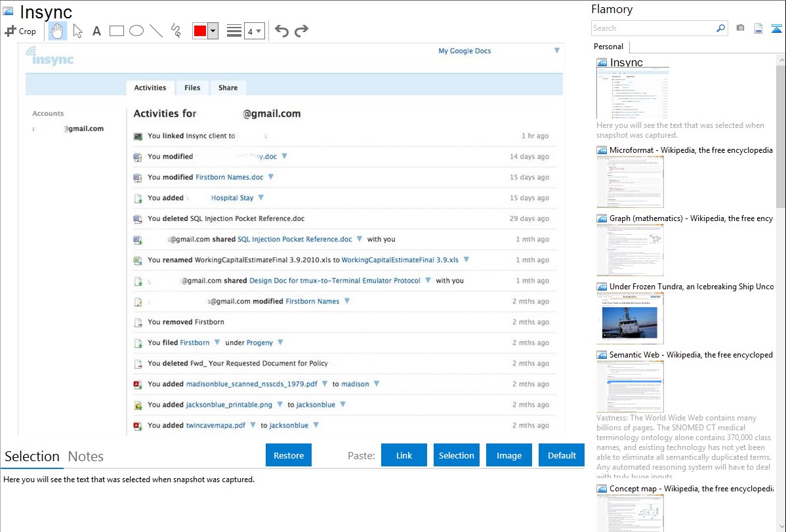786x532 pixels.
Task: Expand the dropdown beside the Progeny link
Action: pyautogui.click(x=280, y=342)
